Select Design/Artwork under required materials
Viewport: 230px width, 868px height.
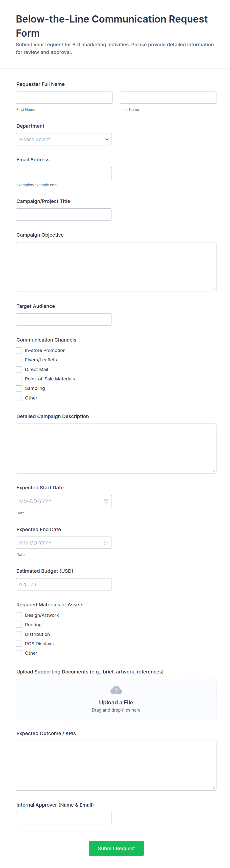[x=19, y=615]
